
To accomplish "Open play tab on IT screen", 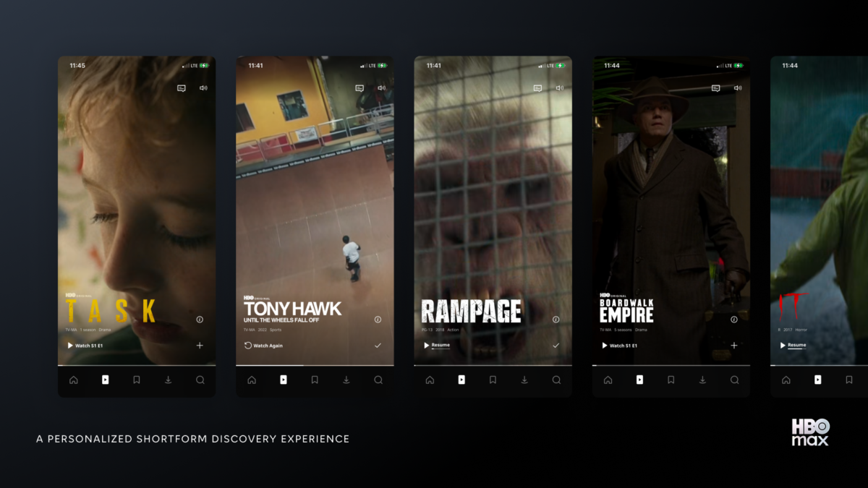I will click(x=817, y=380).
